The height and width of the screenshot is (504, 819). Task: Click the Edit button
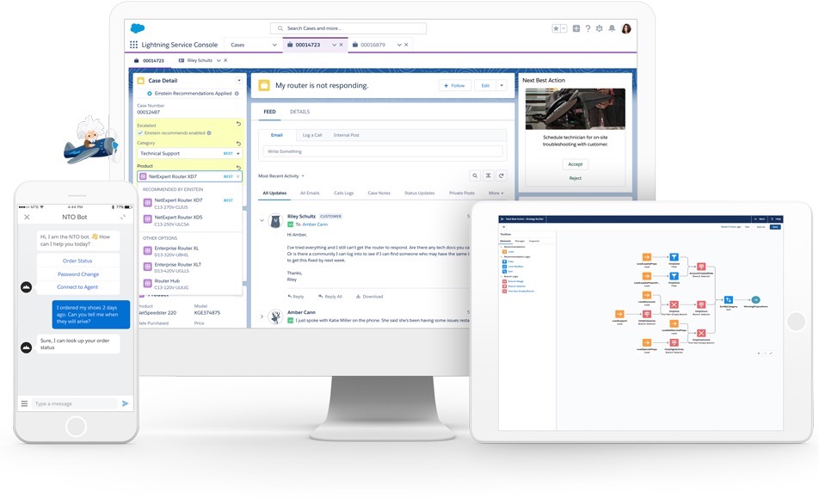(x=485, y=86)
